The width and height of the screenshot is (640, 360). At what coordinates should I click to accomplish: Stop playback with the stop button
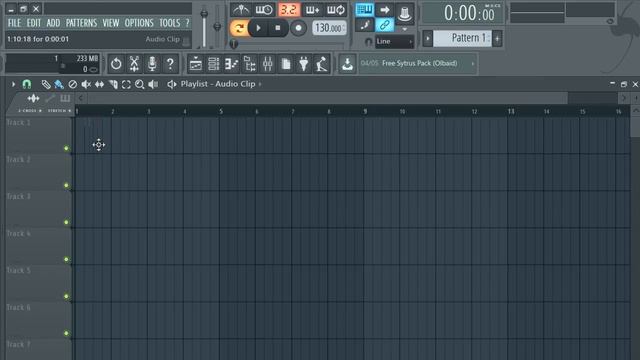pyautogui.click(x=278, y=28)
